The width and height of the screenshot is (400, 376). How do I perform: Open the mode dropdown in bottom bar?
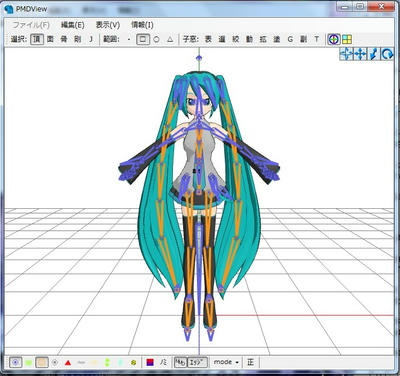point(227,362)
